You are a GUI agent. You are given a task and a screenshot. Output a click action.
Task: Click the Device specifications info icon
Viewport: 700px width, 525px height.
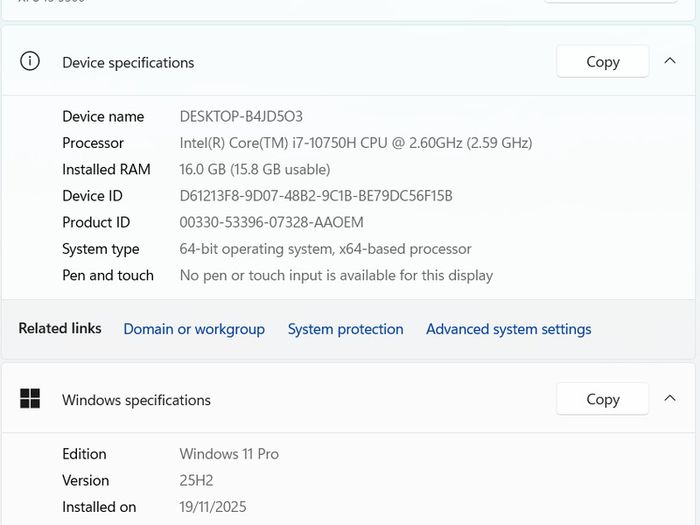[30, 61]
